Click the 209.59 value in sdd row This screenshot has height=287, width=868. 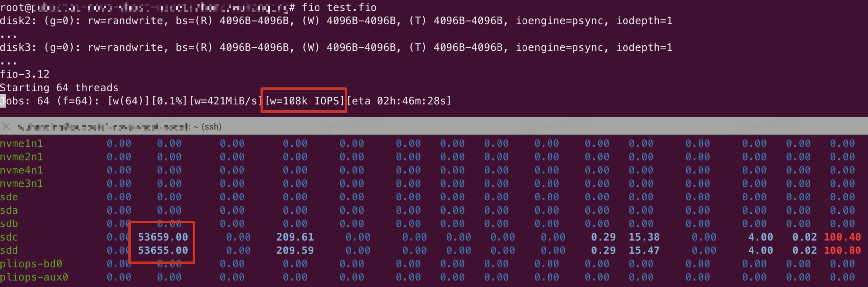[295, 250]
